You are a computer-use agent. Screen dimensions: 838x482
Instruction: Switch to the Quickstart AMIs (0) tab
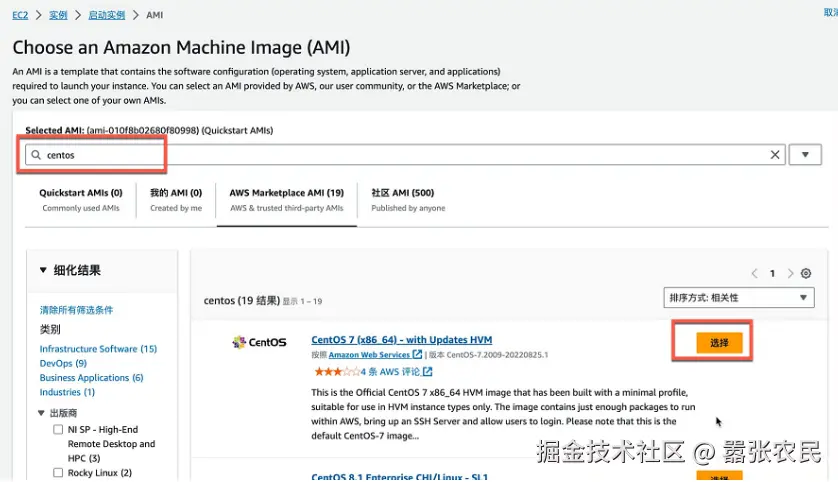(81, 200)
